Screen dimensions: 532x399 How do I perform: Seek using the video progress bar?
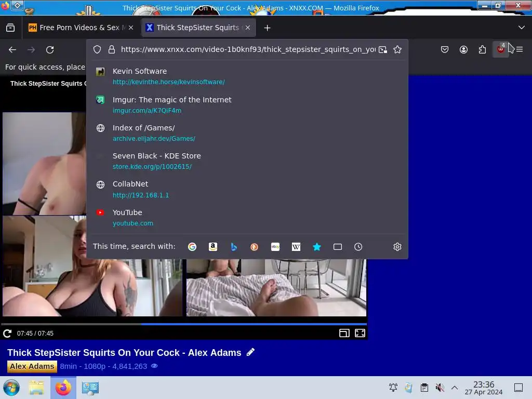pyautogui.click(x=183, y=324)
